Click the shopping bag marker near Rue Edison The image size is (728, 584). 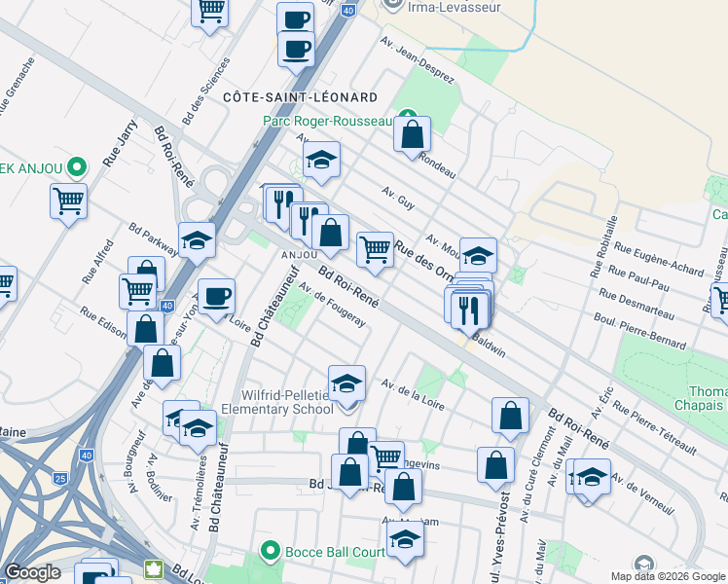[145, 331]
